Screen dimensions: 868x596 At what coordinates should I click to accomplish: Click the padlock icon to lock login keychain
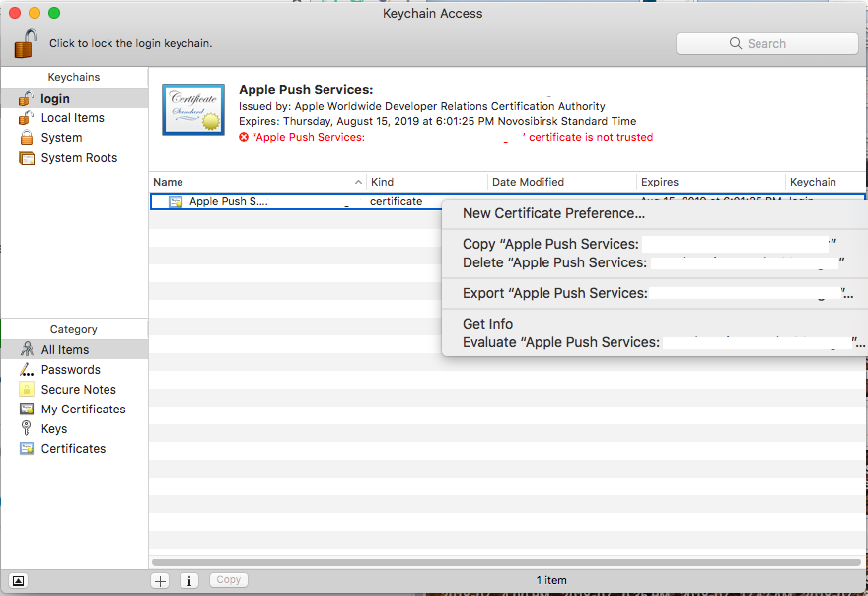(x=26, y=43)
